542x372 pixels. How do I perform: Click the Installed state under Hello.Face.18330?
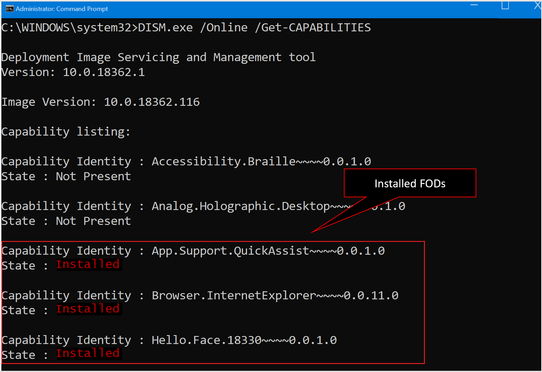[x=88, y=353]
